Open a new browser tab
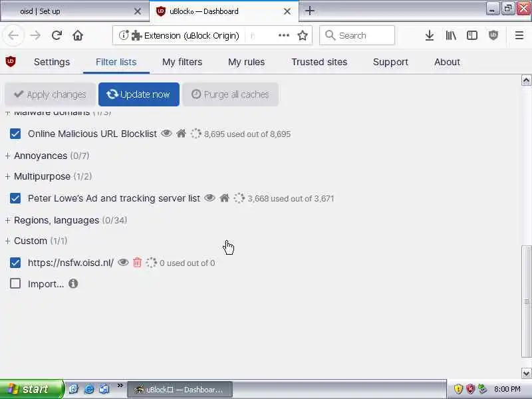Image resolution: width=532 pixels, height=399 pixels. pos(309,11)
